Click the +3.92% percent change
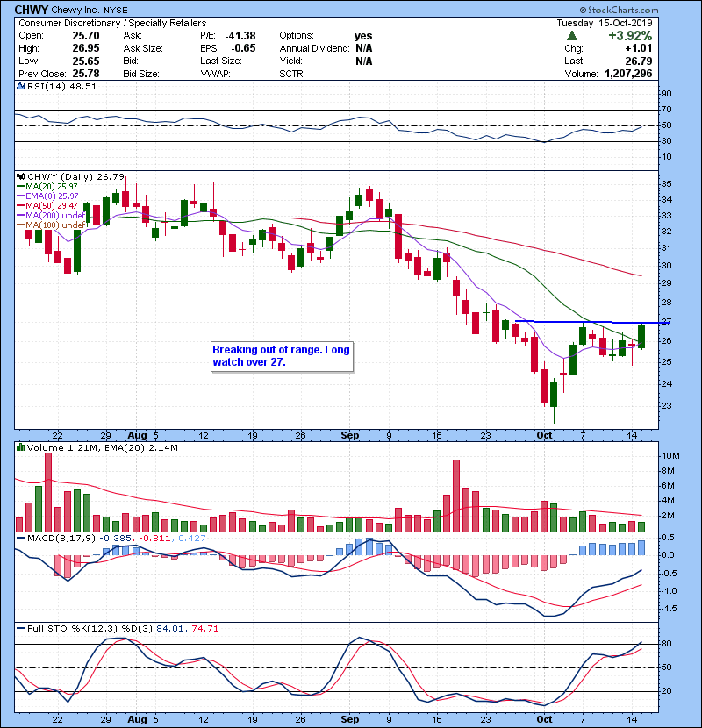Image resolution: width=702 pixels, height=728 pixels. click(630, 36)
